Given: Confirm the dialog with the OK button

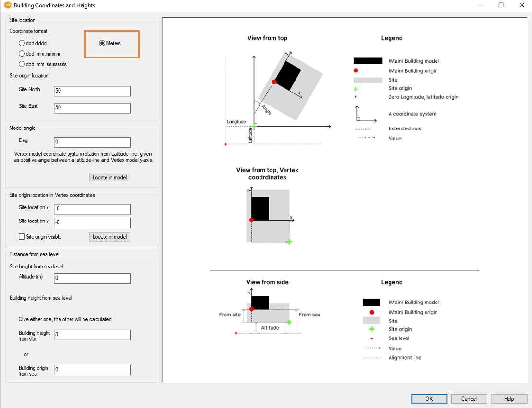Looking at the screenshot, I should pos(429,399).
